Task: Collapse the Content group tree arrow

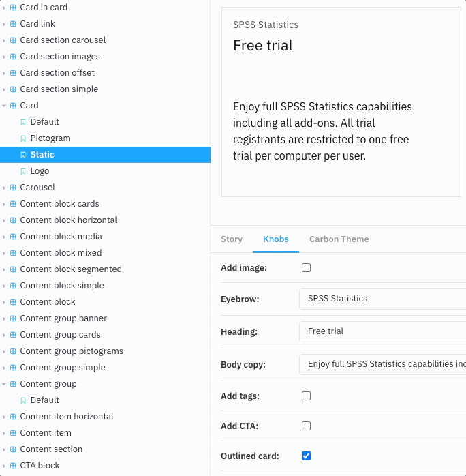Action: click(4, 384)
